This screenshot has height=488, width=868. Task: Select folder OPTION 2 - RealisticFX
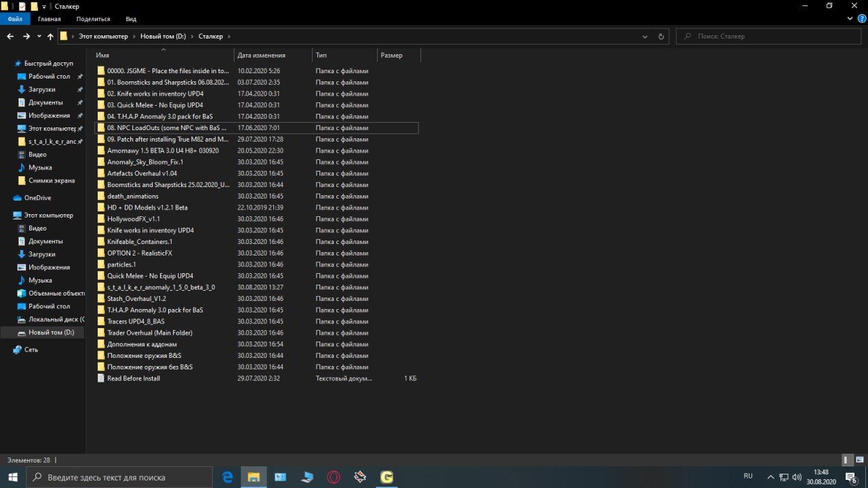(140, 253)
